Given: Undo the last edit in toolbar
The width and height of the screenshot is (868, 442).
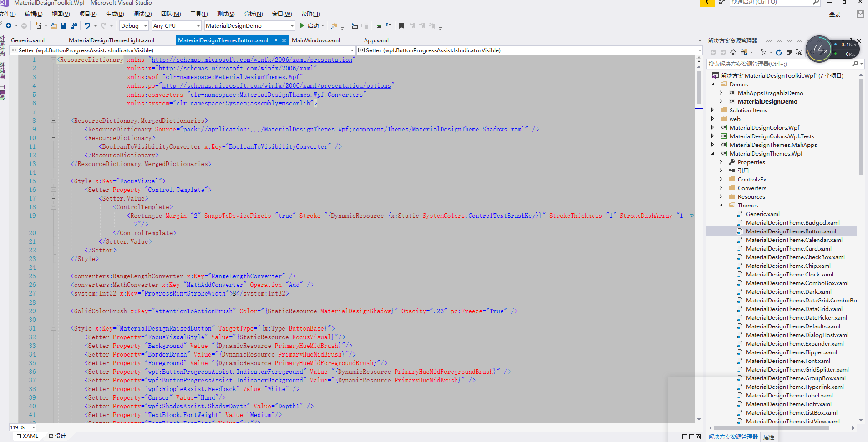Looking at the screenshot, I should (87, 26).
